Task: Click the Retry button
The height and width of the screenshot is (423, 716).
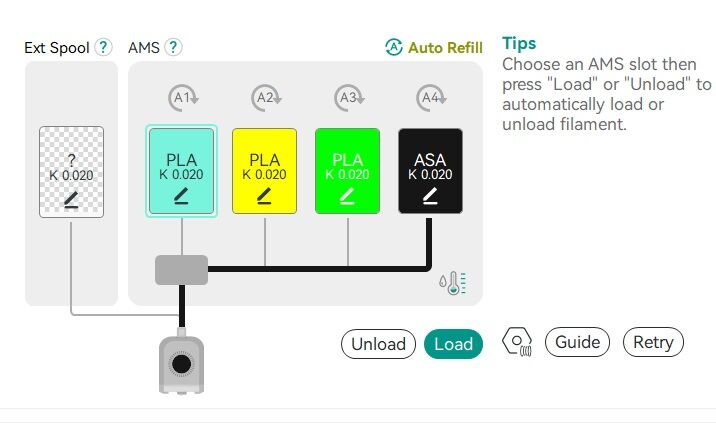Action: tap(653, 342)
